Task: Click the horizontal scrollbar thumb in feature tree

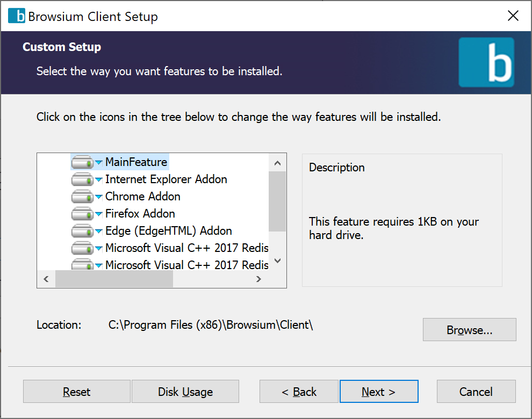Action: pyautogui.click(x=114, y=279)
